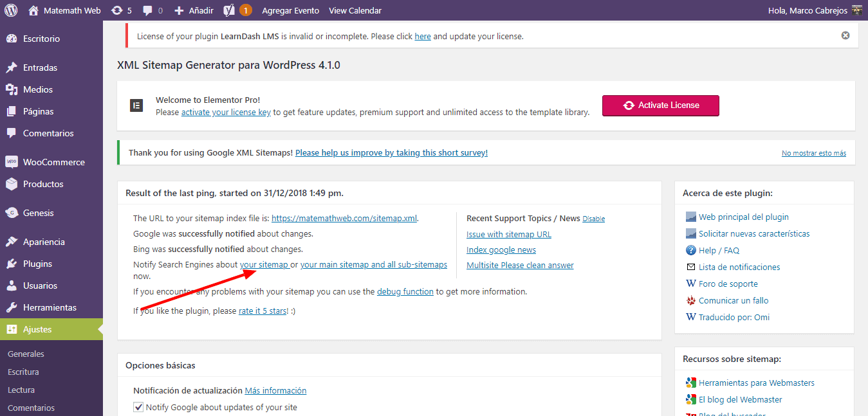
Task: Click the Comentarios bubble icon in sidebar
Action: (12, 133)
